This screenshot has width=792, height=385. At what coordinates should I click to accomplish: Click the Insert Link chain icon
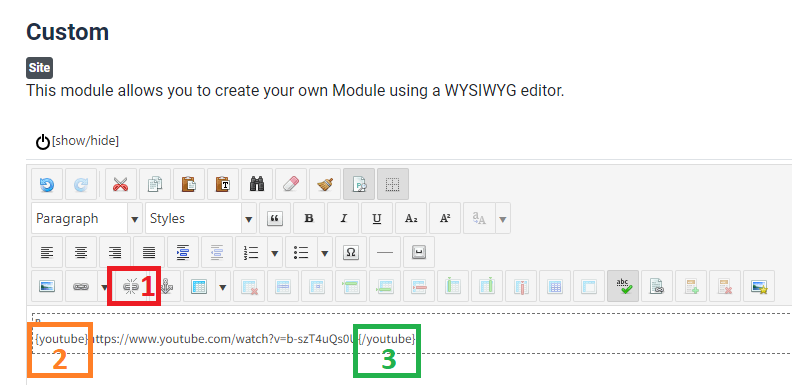tap(81, 286)
